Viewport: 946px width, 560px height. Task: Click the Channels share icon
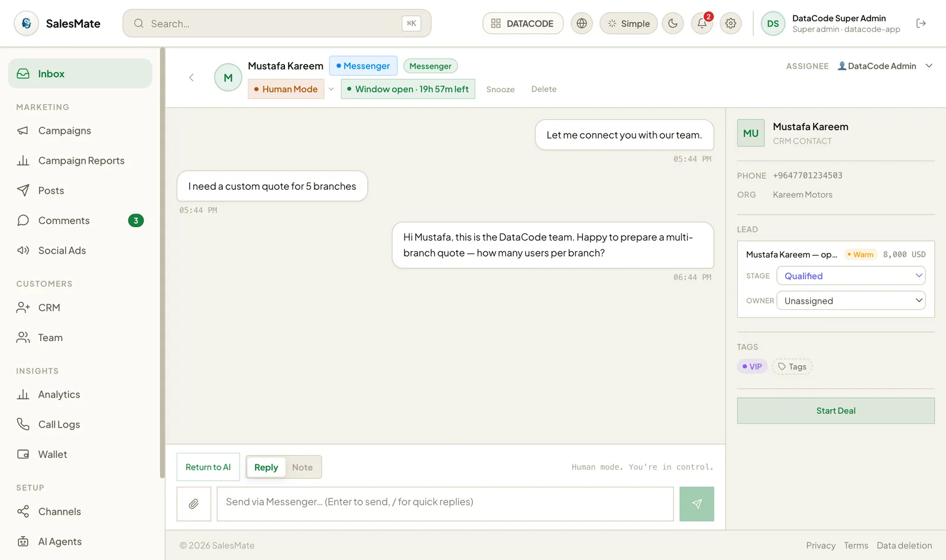pyautogui.click(x=23, y=512)
